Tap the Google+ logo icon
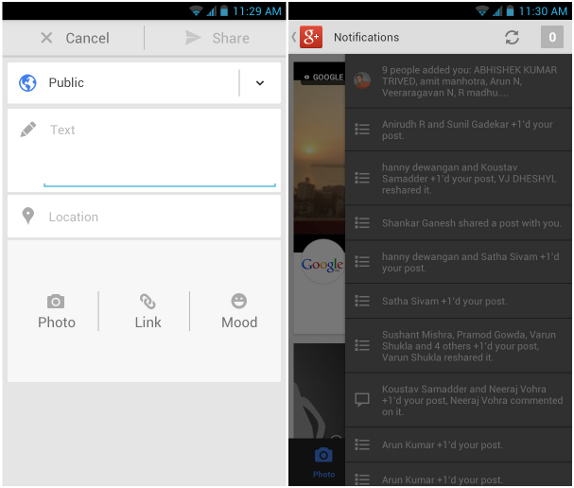 coord(311,37)
